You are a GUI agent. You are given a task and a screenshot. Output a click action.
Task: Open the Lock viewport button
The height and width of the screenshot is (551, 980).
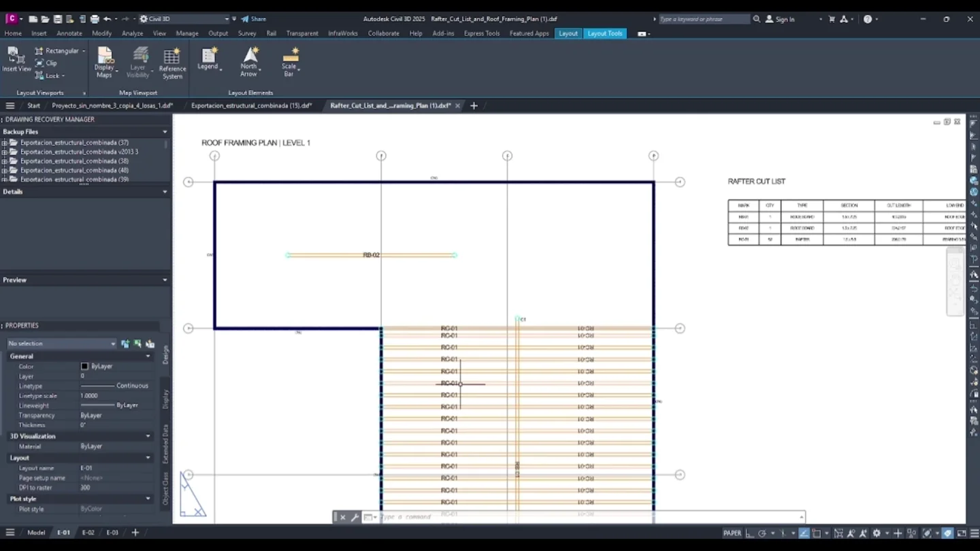50,76
